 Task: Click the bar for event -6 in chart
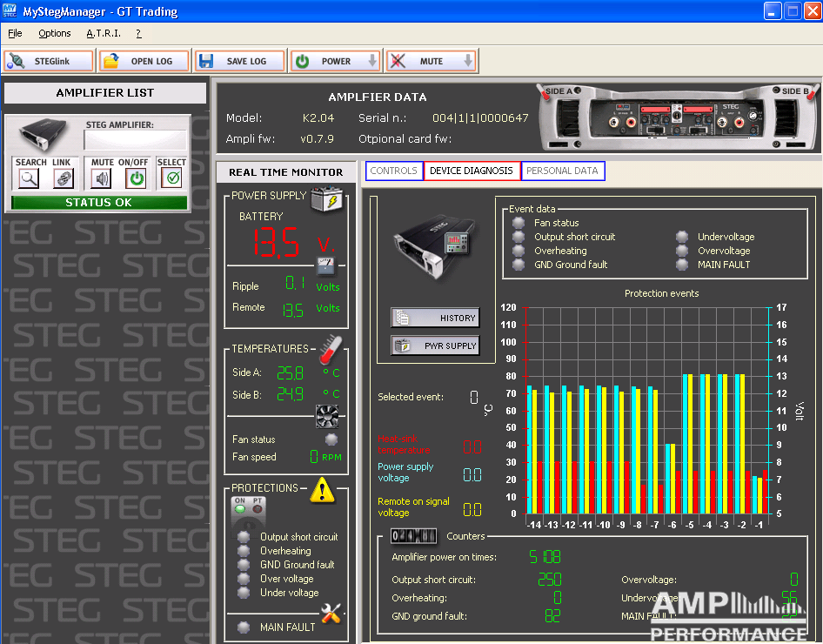coord(672,479)
